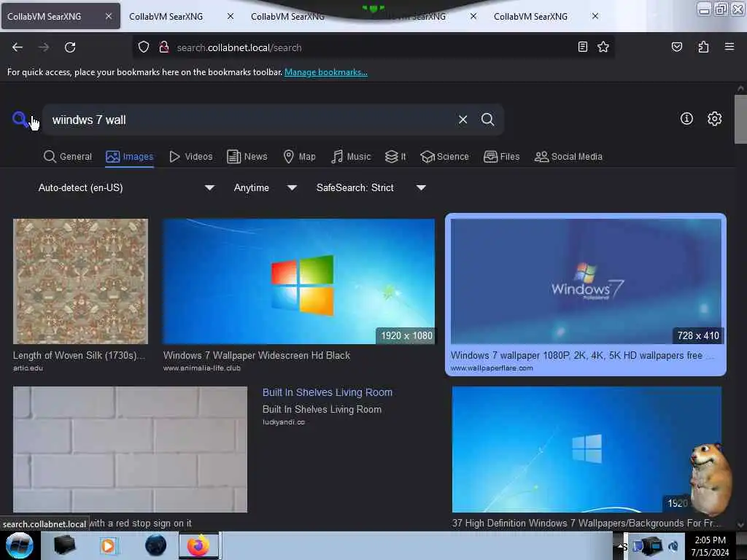The height and width of the screenshot is (560, 747).
Task: Open the dark globe taskbar icon
Action: point(155,545)
